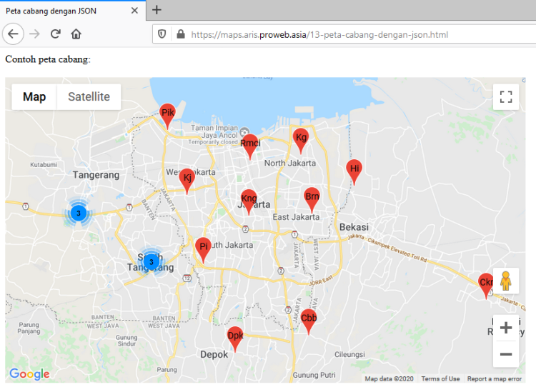Open the browser home page
536x392 pixels.
(76, 34)
